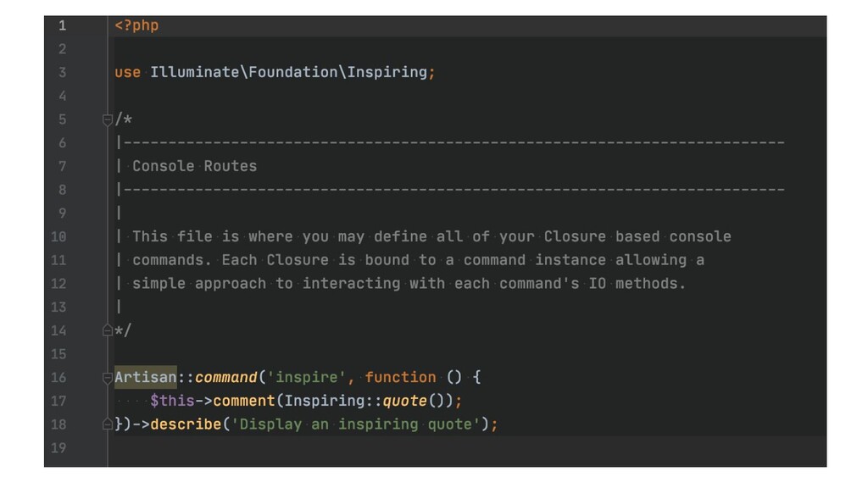Click the <?php opening tag
868x488 pixels.
point(136,25)
